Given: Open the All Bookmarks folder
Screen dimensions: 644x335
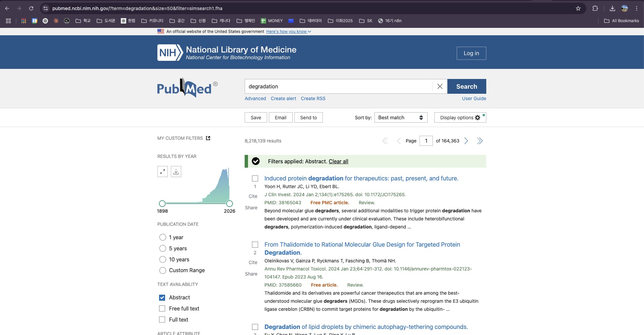Looking at the screenshot, I should coord(622,21).
